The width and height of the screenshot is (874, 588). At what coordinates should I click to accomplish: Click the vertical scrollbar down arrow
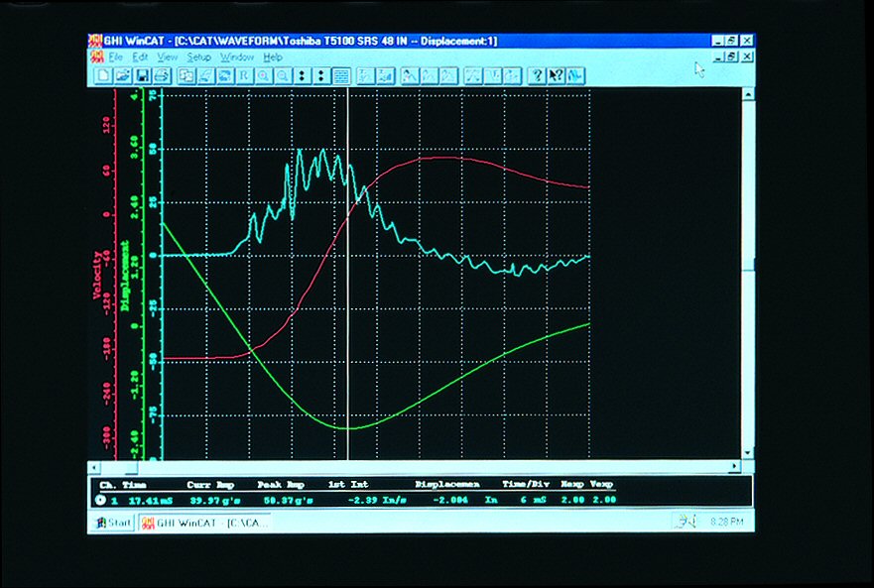tap(748, 453)
